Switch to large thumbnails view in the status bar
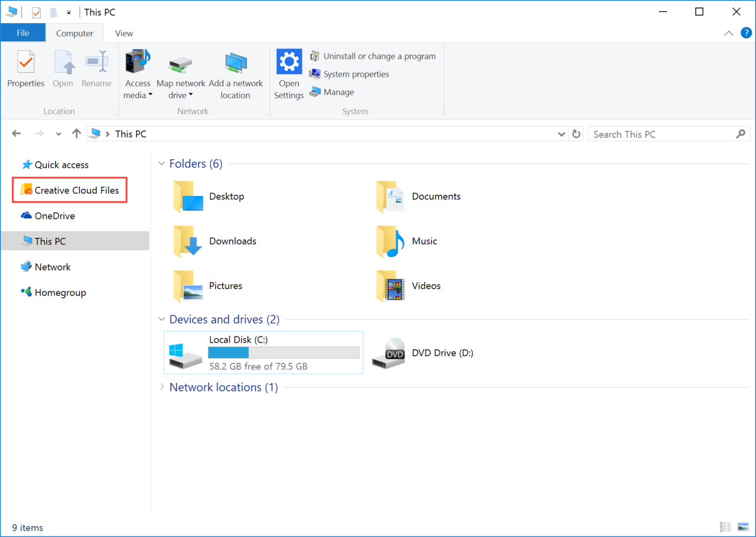Viewport: 756px width, 537px height. pos(742,526)
